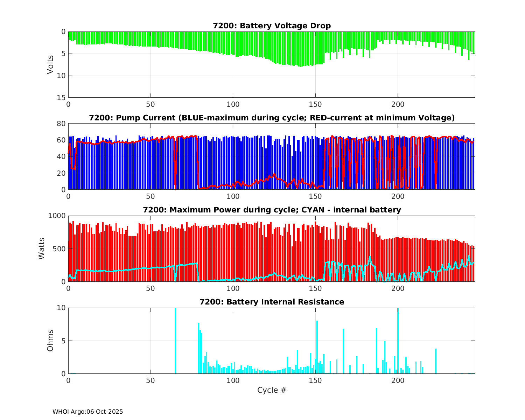Image resolution: width=525 pixels, height=420 pixels.
Task: Click the 'Watts' y-axis label
Action: pyautogui.click(x=42, y=248)
